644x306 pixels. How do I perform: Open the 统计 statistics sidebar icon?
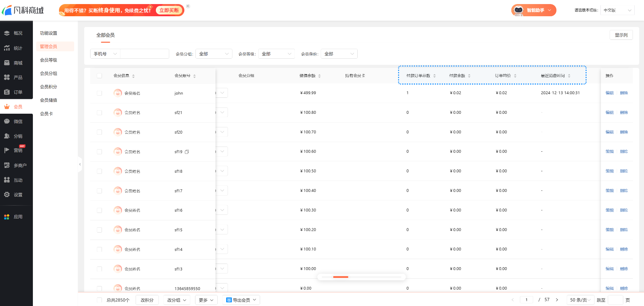(7, 48)
